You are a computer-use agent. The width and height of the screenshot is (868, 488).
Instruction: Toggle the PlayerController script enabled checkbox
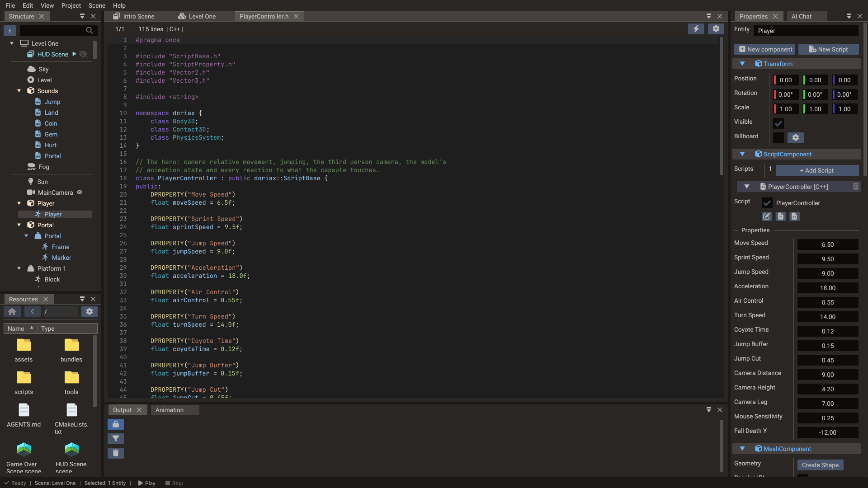[x=767, y=203]
